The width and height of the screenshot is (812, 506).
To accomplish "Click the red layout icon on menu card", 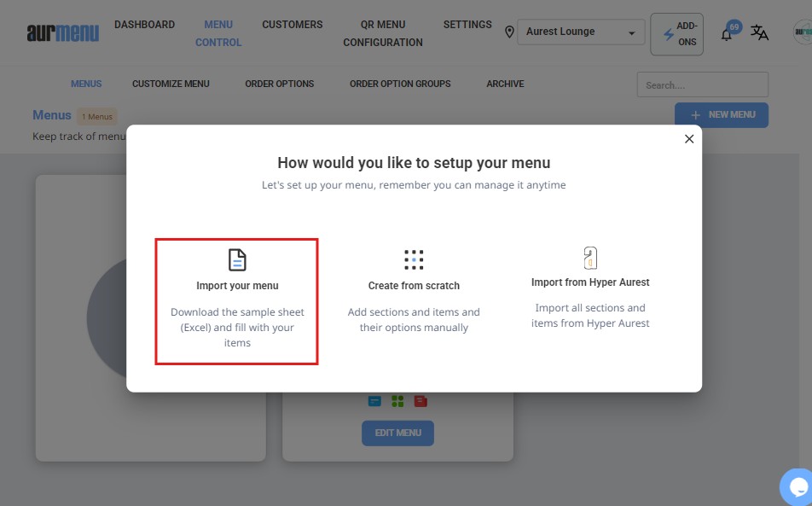I will pyautogui.click(x=420, y=401).
